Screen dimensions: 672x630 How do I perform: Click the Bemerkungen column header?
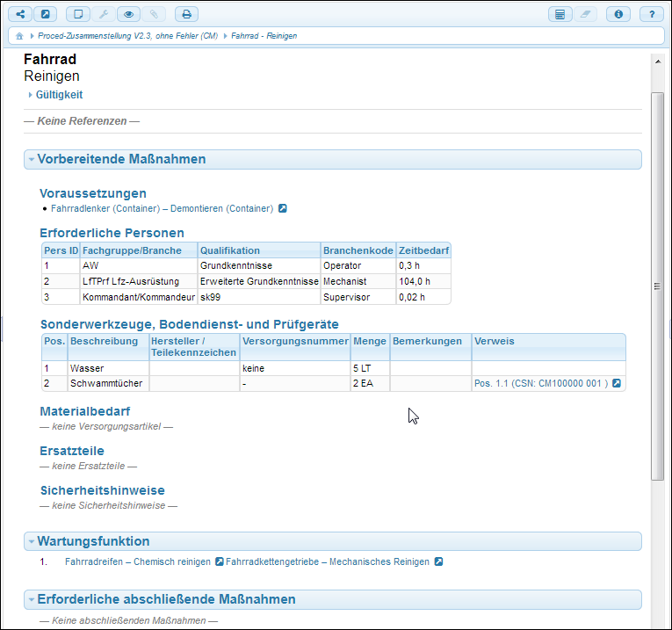tap(430, 347)
